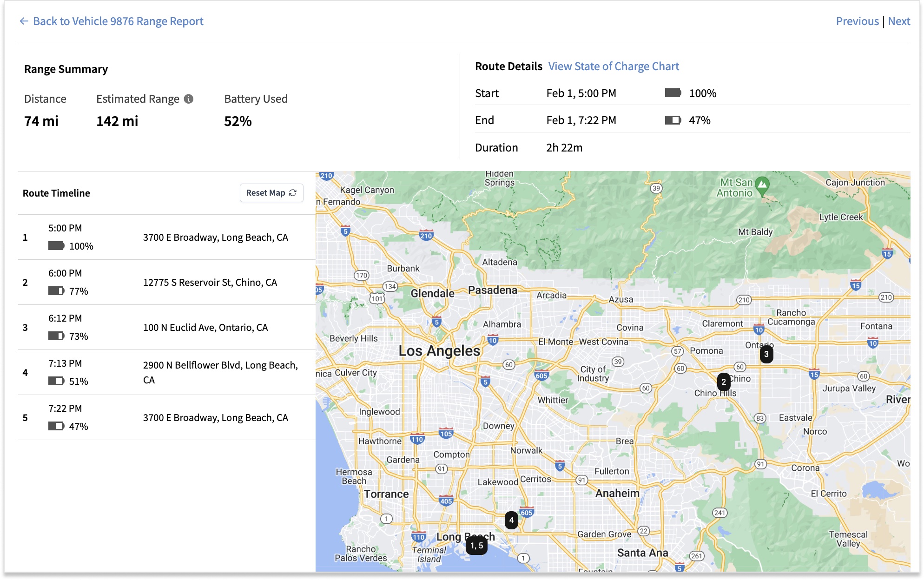Click the Start battery 100% icon

tap(673, 93)
